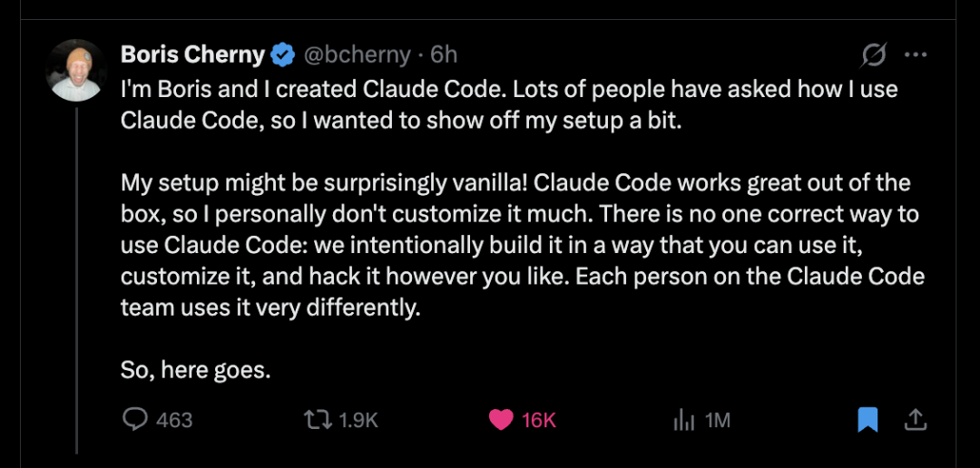Click the 16K likes count

(539, 420)
